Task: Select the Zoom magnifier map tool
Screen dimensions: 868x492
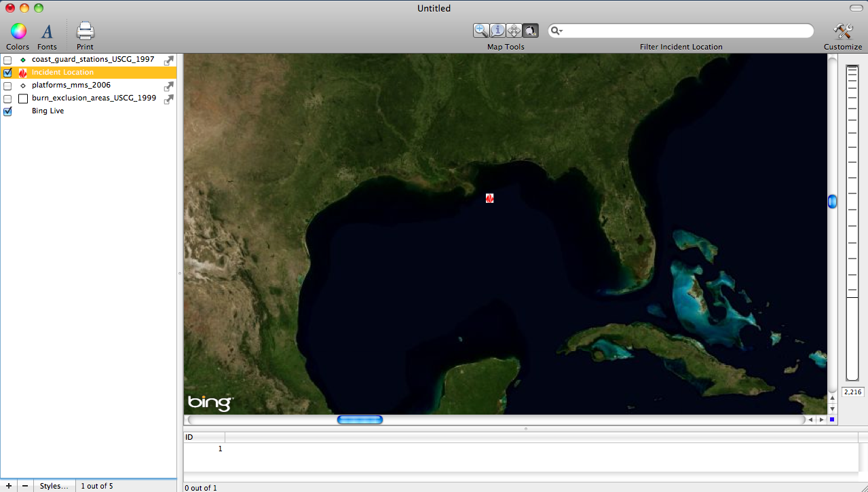Action: 481,31
